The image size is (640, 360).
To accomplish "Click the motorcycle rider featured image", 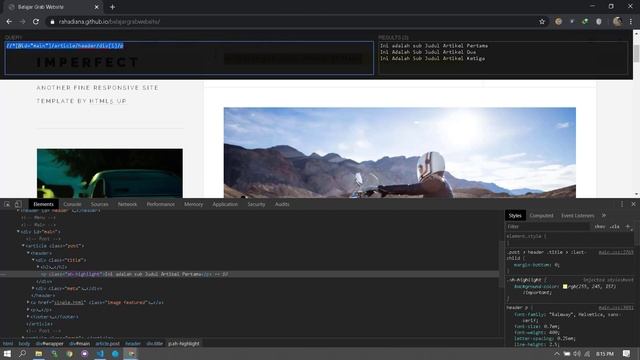I will point(400,153).
